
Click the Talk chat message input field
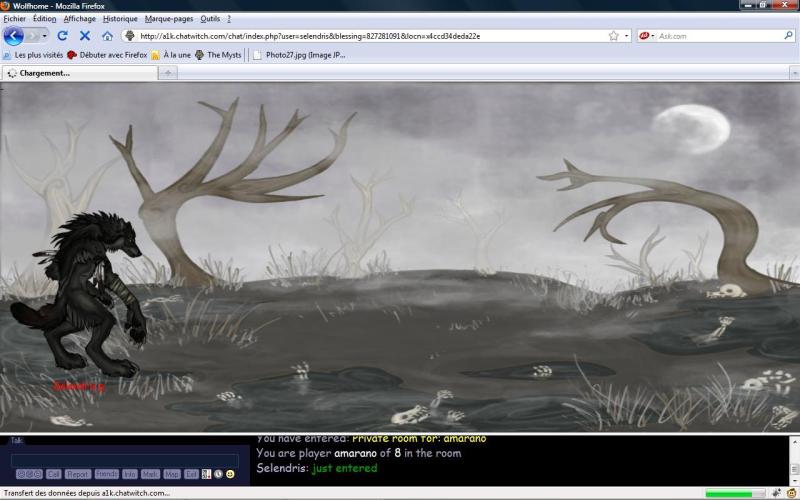pos(124,460)
